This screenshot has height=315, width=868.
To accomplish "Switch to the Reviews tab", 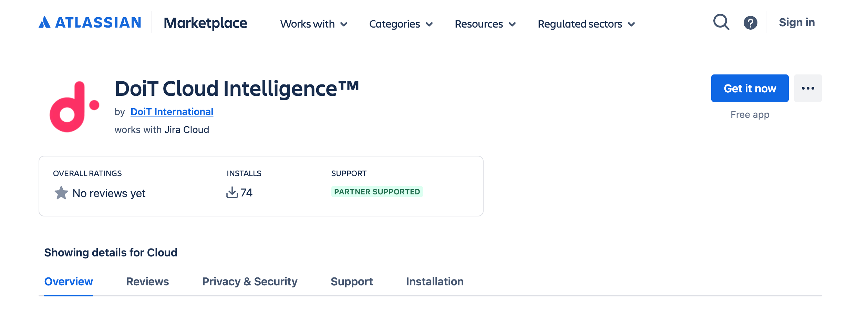I will click(x=147, y=282).
